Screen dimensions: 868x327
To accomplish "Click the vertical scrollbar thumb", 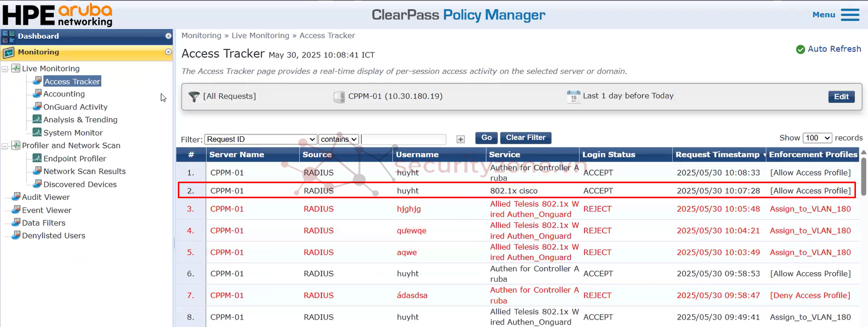I will pyautogui.click(x=863, y=176).
